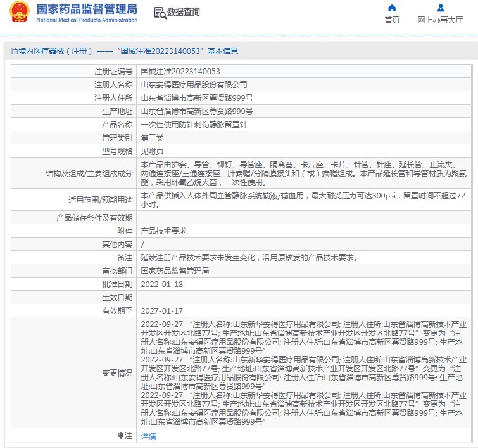Click the data query magnifier icon
The width and height of the screenshot is (478, 448).
(x=160, y=13)
